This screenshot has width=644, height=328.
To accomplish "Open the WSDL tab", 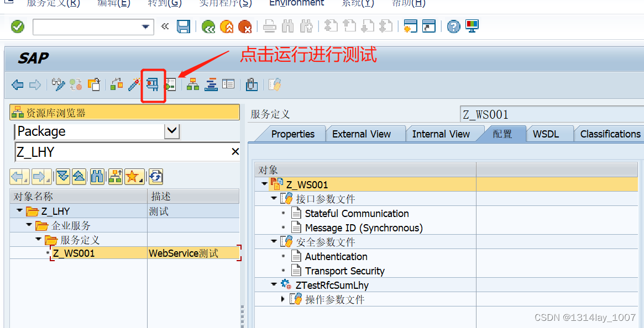I will tap(546, 134).
